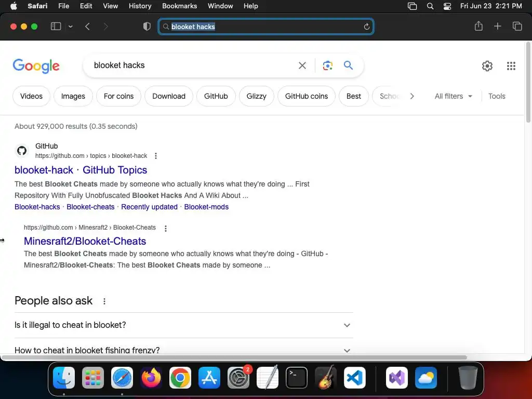Select the Best filter chip
The width and height of the screenshot is (532, 399).
353,96
